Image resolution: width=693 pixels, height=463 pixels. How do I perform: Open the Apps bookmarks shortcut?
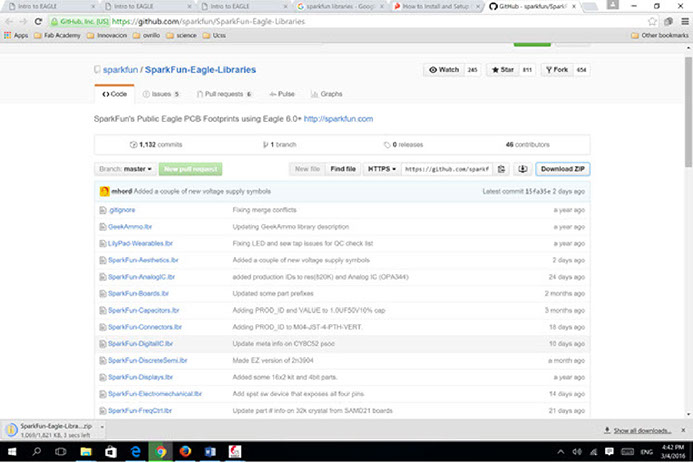(16, 35)
